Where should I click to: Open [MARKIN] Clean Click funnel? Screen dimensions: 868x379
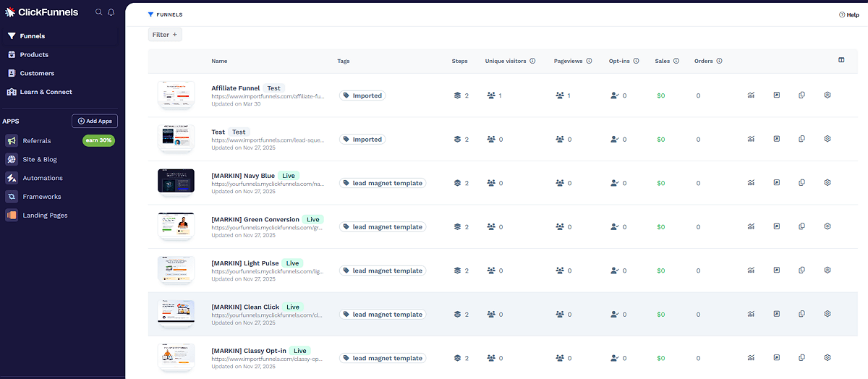[245, 307]
